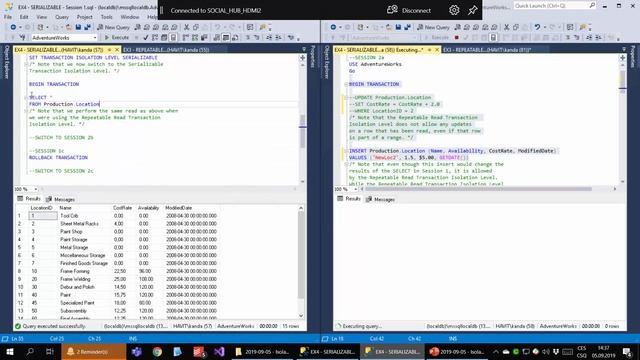The image size is (640, 360).
Task: Execute the query in the left window
Action: click(x=117, y=38)
